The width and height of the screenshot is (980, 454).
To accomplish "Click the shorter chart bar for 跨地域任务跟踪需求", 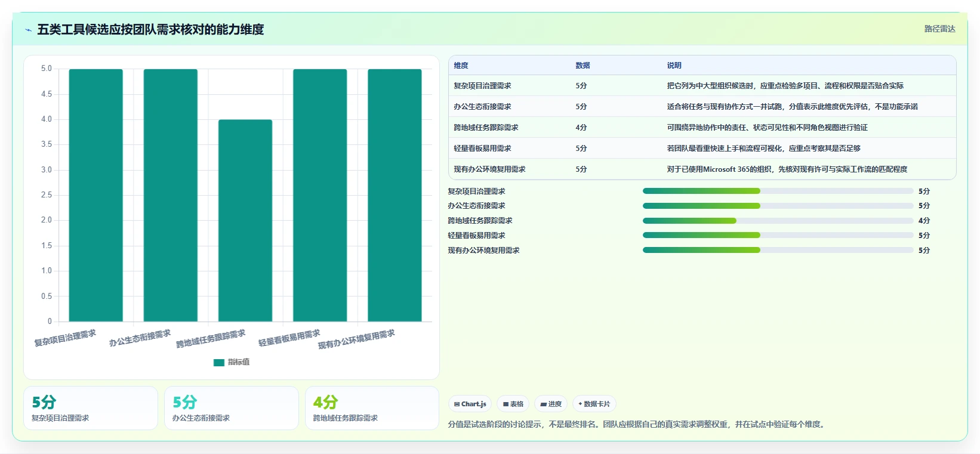I will (245, 221).
